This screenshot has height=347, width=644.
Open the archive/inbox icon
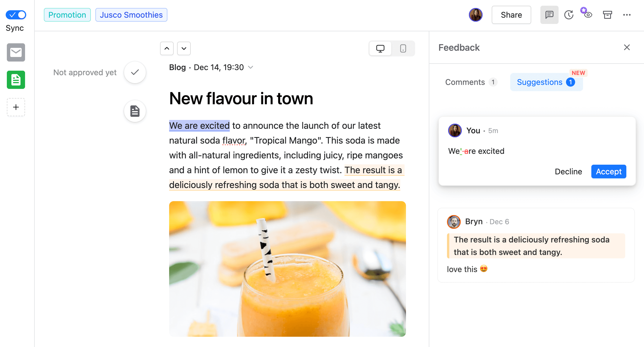tap(607, 15)
